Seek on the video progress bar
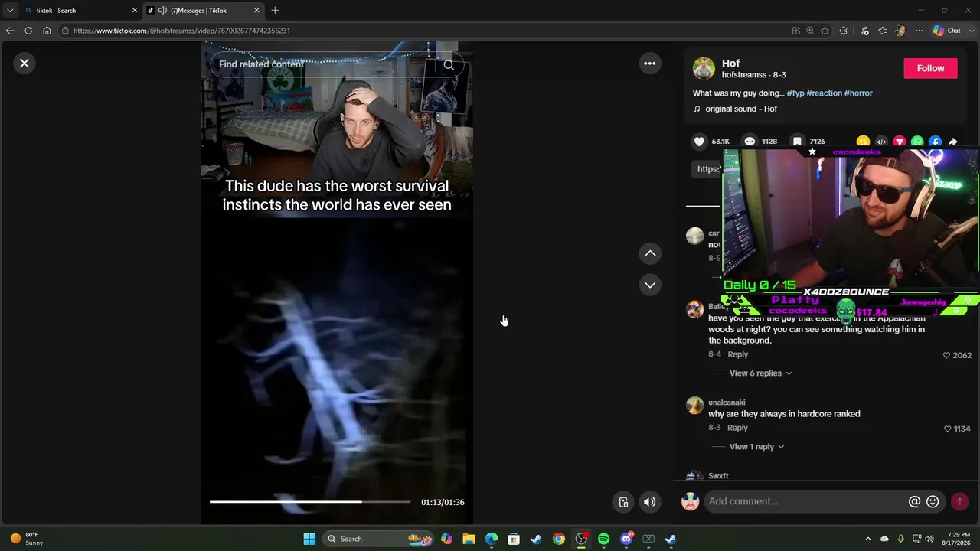The width and height of the screenshot is (980, 551). (310, 502)
